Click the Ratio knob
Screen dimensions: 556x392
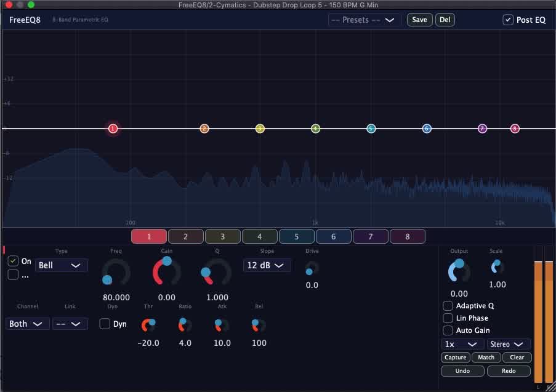tap(185, 325)
